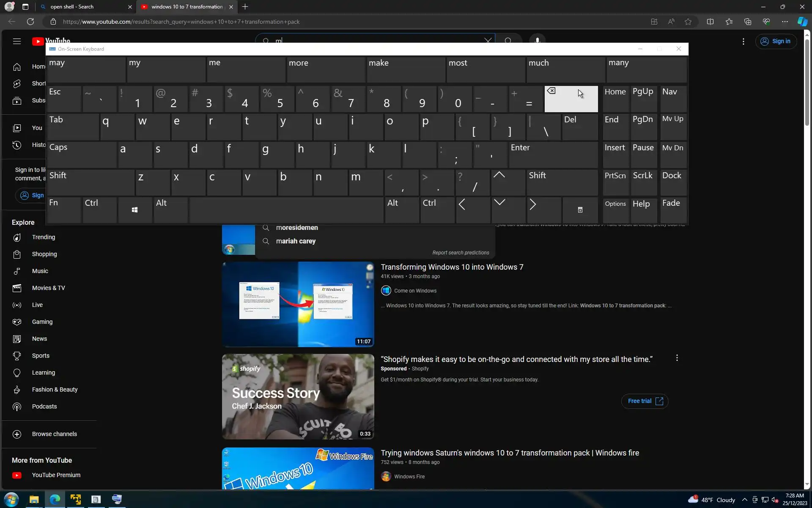Switch to the open shell - Search tab
Screen dimensions: 812x508
[85, 7]
